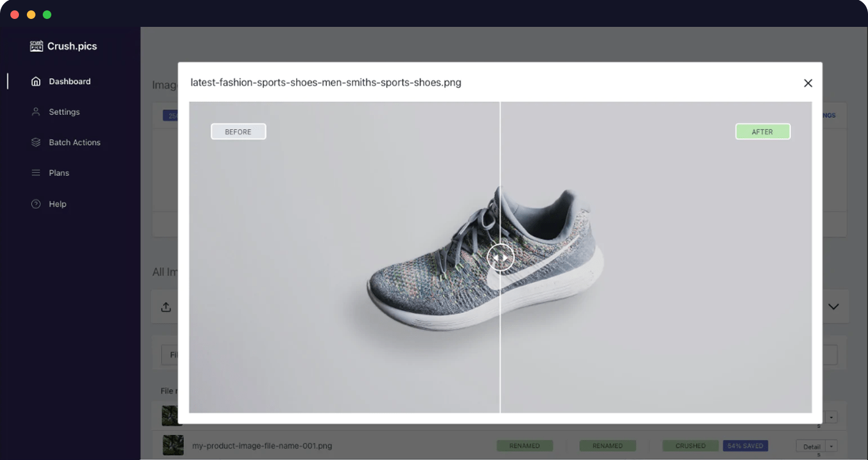The width and height of the screenshot is (868, 460).
Task: Expand the chevron dropdown in All Images
Action: (833, 307)
